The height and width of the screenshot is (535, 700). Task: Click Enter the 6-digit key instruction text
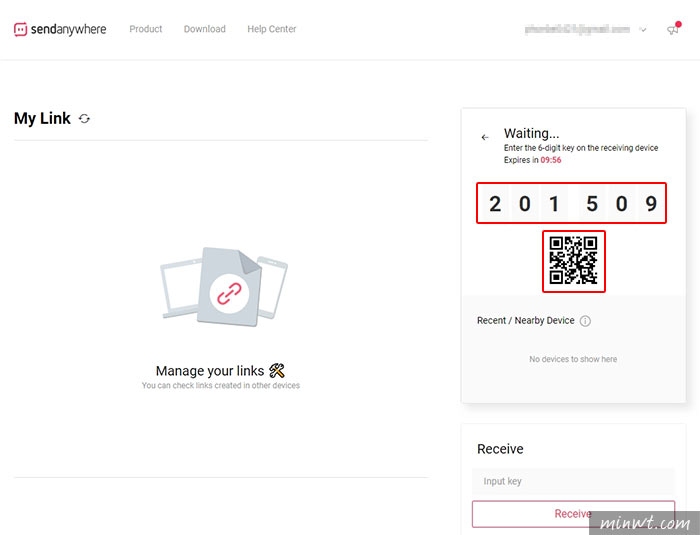[x=581, y=148]
